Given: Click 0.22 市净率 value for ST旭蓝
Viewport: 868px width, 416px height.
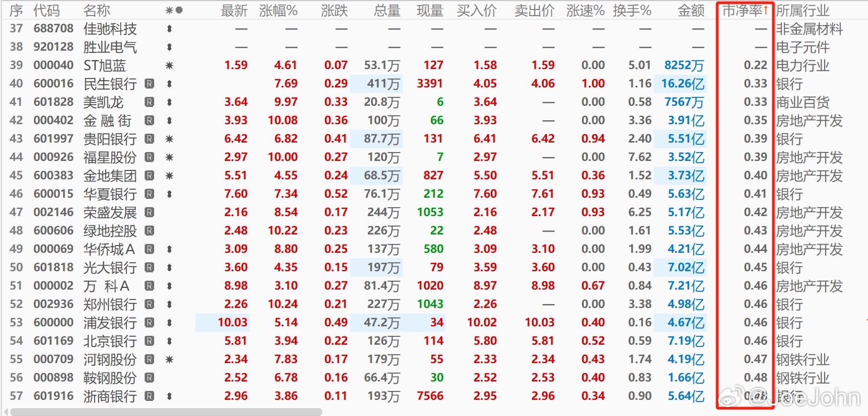Looking at the screenshot, I should pyautogui.click(x=756, y=66).
